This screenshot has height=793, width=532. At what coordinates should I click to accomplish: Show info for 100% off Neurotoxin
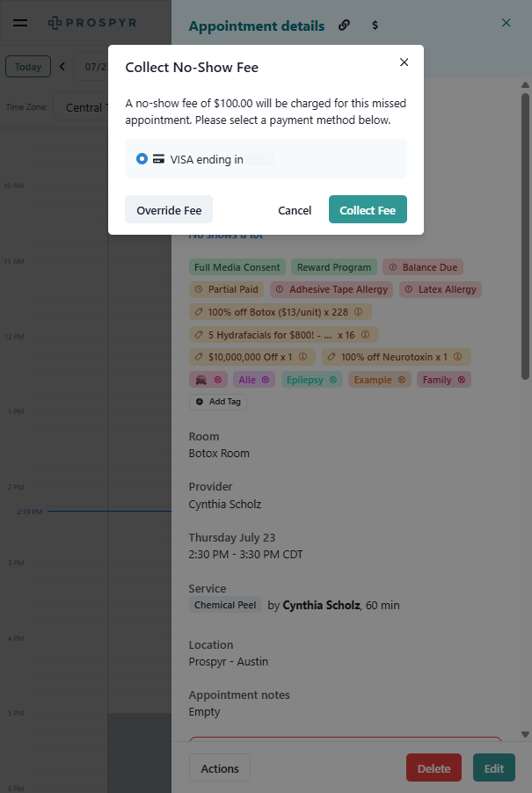coord(457,357)
